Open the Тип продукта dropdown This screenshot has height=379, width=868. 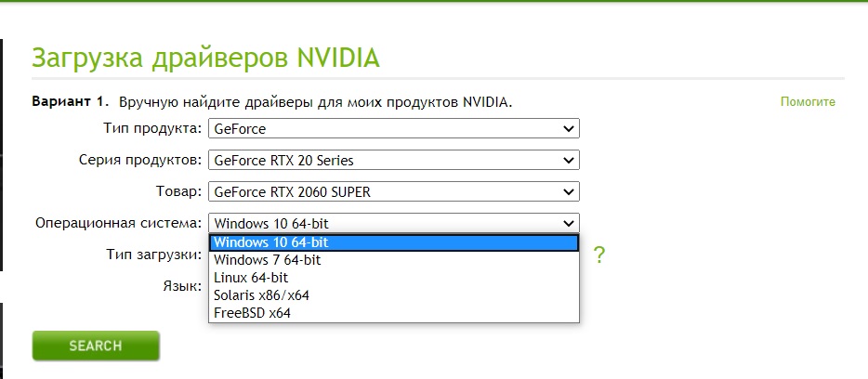(x=393, y=129)
